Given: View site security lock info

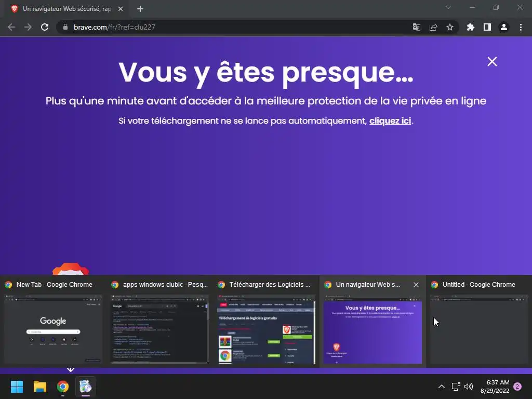Looking at the screenshot, I should pos(65,27).
